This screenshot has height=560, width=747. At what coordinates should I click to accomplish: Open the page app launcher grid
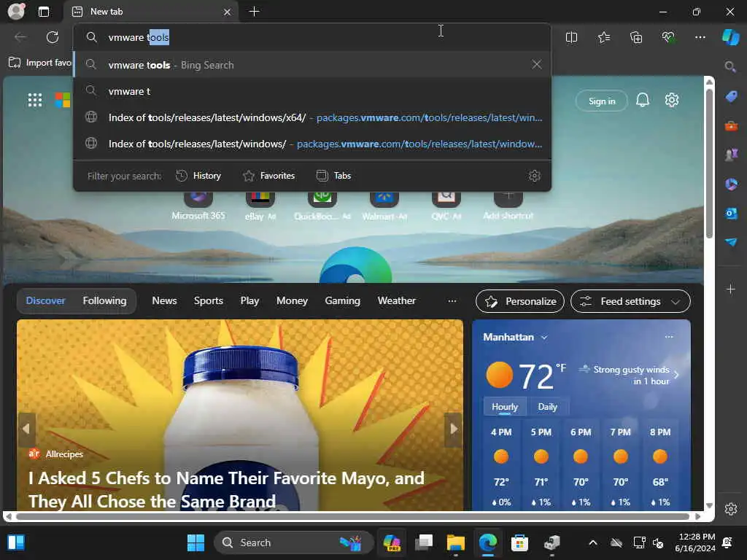click(x=35, y=100)
